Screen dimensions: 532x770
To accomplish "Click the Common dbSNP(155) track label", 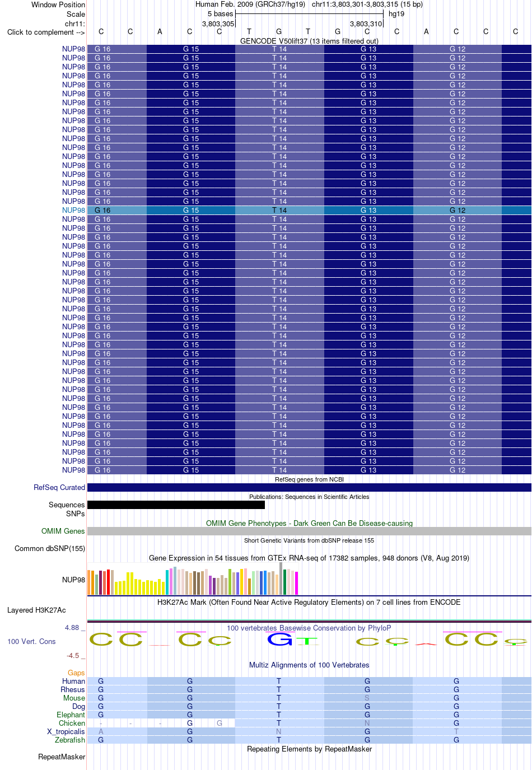I will [x=50, y=548].
